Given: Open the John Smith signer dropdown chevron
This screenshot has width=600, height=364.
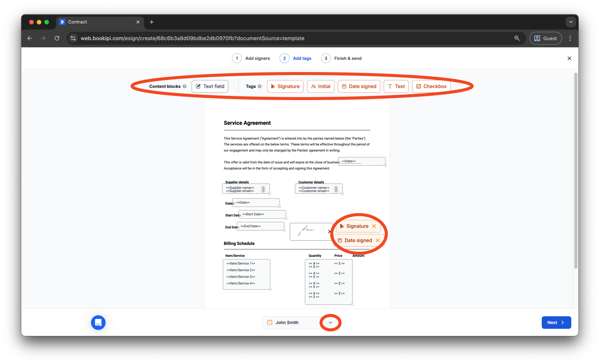Looking at the screenshot, I should pos(331,323).
